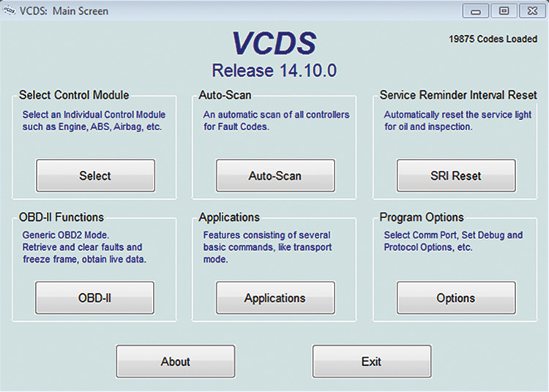Viewport: 549px width, 392px height.
Task: Click the 'Release 14.10.0' version text
Action: pyautogui.click(x=274, y=71)
